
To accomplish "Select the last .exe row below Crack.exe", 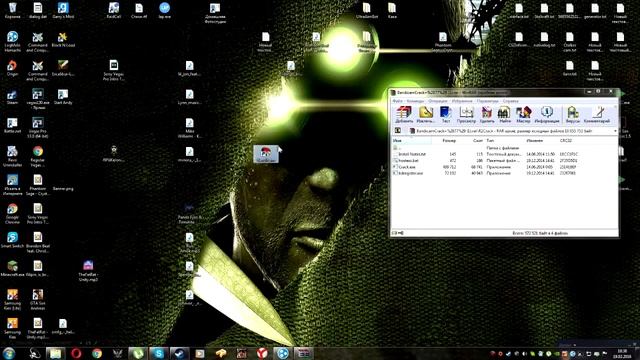I will 504,173.
